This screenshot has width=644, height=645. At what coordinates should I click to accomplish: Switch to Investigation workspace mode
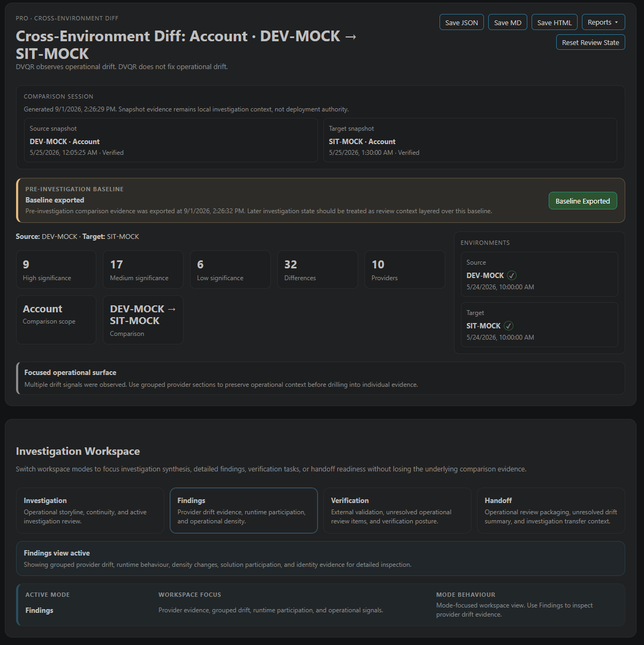[90, 511]
